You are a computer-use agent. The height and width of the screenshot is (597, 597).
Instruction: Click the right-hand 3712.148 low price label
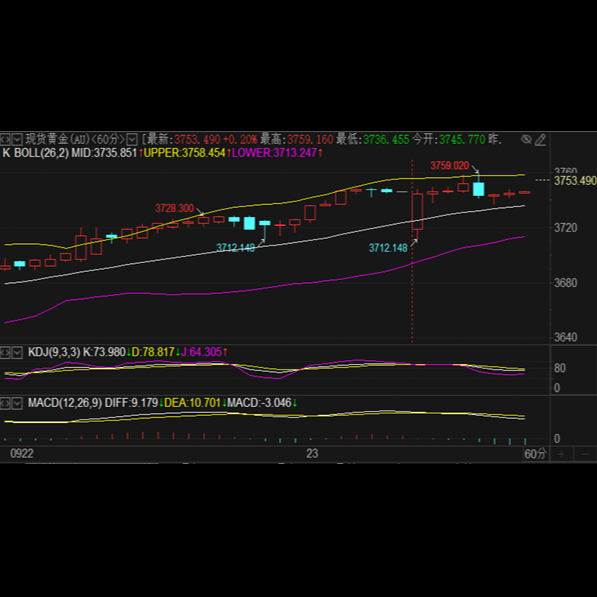click(x=388, y=248)
